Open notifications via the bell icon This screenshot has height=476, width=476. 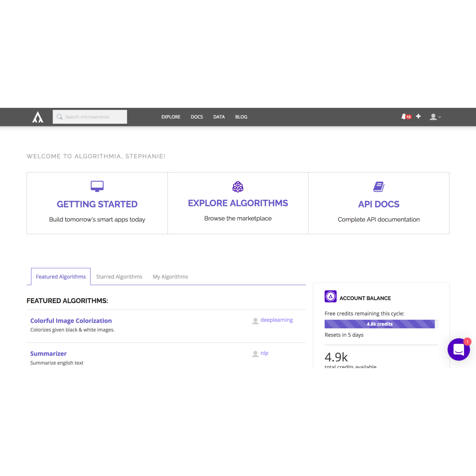pos(404,116)
